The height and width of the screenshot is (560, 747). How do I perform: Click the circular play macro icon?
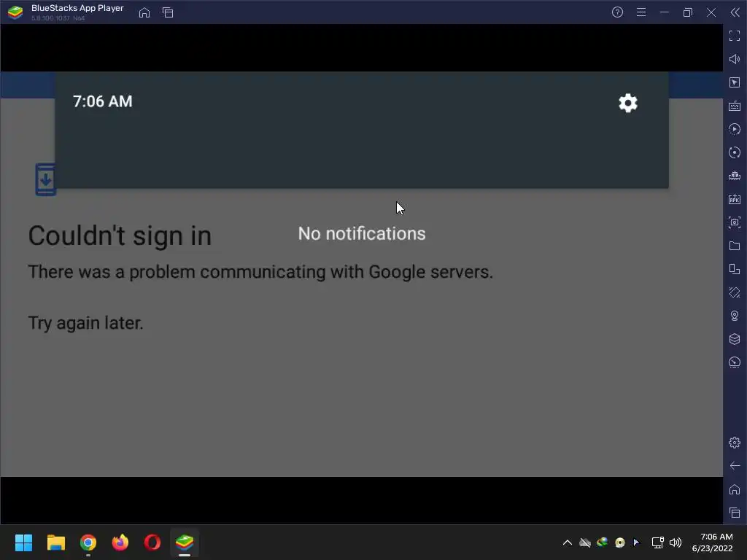pos(735,129)
